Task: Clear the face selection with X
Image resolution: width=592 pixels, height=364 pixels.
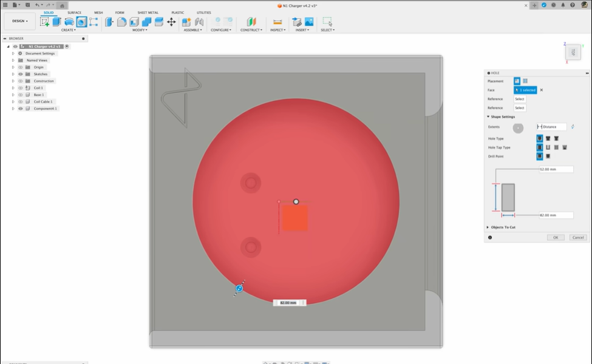Action: coord(542,90)
